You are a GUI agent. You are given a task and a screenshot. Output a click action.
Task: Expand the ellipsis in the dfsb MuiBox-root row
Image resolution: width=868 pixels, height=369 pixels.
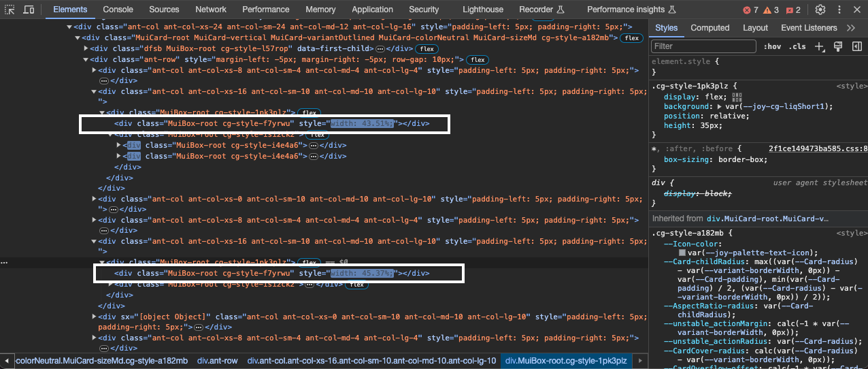[x=380, y=49]
